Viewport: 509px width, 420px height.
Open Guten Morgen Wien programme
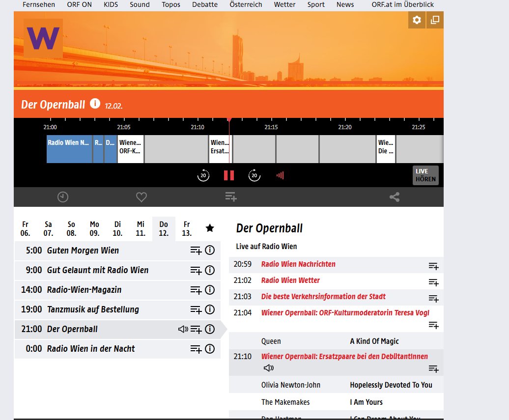83,251
